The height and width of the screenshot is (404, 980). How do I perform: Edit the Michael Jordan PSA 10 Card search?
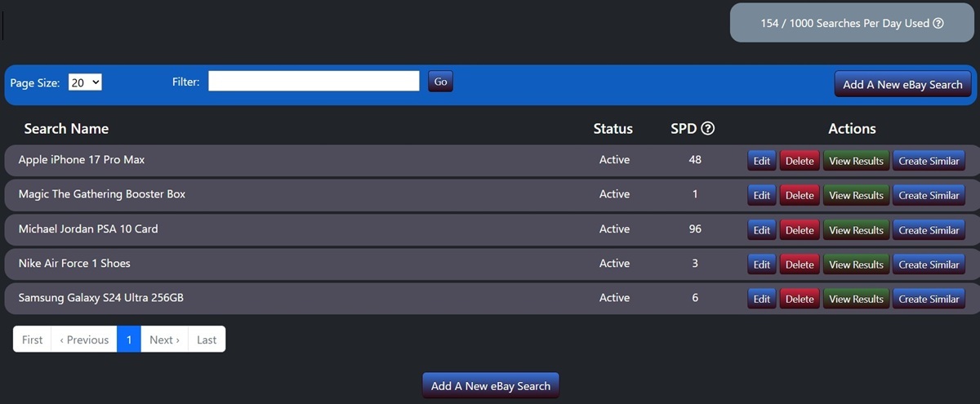click(762, 230)
